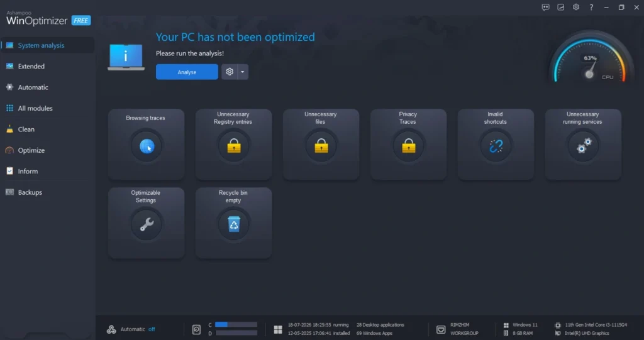This screenshot has height=340, width=644.
Task: Expand the dropdown arrow next to the gear button
Action: pyautogui.click(x=243, y=72)
